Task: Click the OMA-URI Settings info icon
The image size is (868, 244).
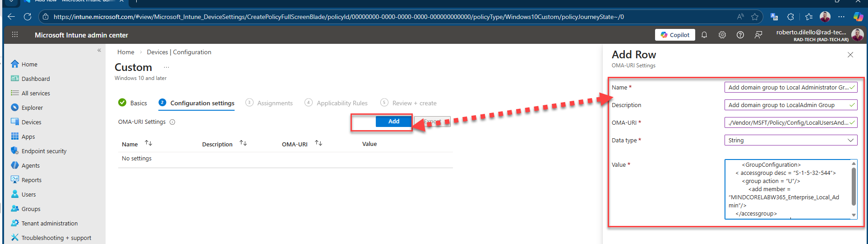Action: pyautogui.click(x=172, y=122)
